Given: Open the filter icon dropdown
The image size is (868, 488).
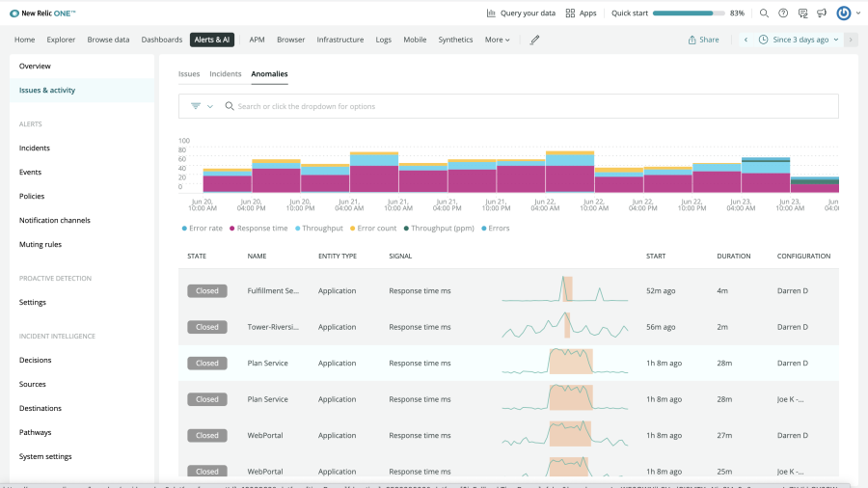Looking at the screenshot, I should 202,106.
